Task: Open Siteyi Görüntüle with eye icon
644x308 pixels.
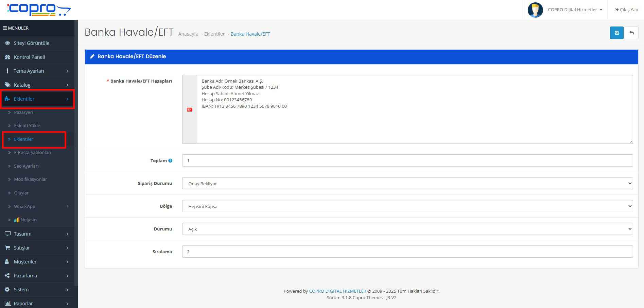Action: pyautogui.click(x=31, y=43)
